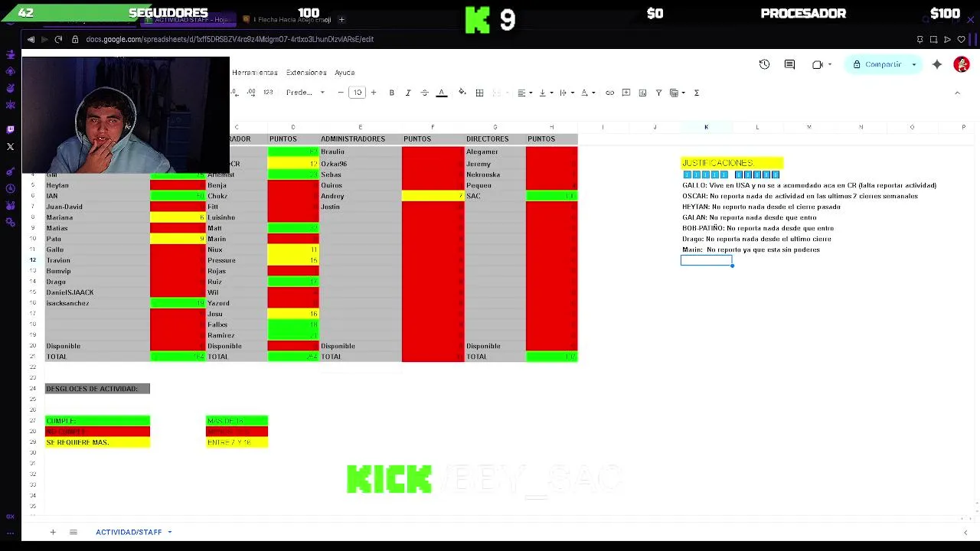Open the text color picker
This screenshot has width=980, height=551.
click(442, 93)
